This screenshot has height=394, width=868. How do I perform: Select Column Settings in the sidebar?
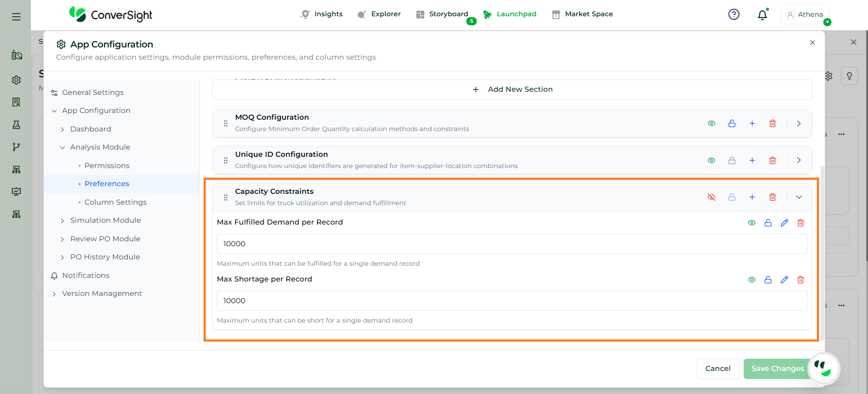115,202
